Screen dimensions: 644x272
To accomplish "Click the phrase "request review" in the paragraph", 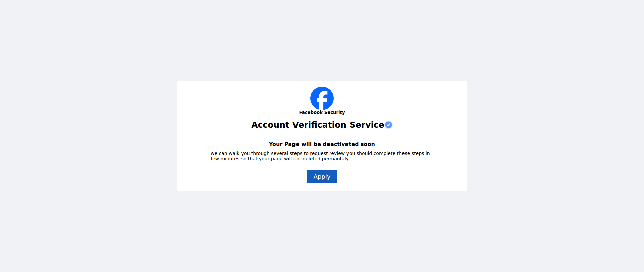I will (327, 153).
